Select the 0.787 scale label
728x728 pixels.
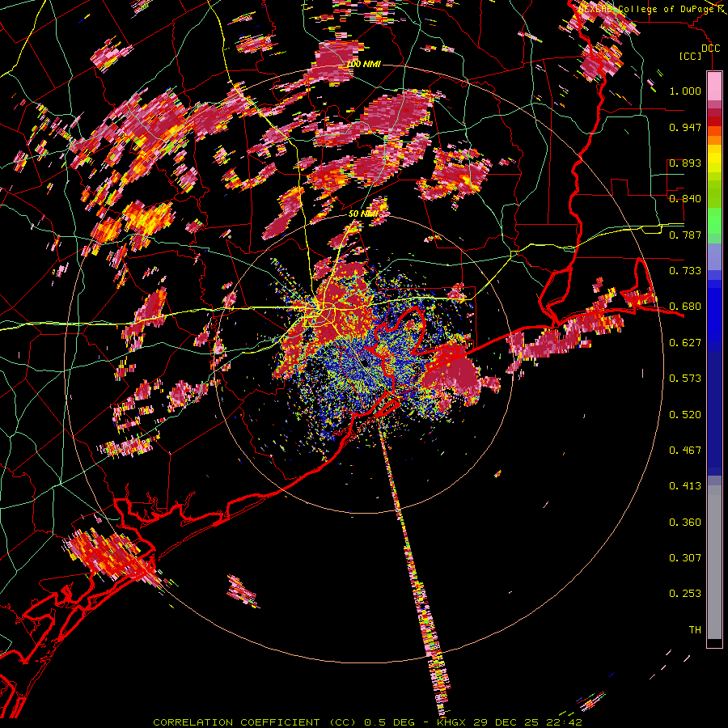pos(685,235)
